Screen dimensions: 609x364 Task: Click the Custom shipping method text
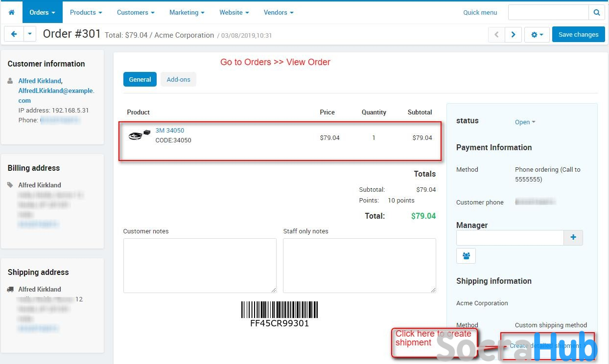[x=551, y=325]
